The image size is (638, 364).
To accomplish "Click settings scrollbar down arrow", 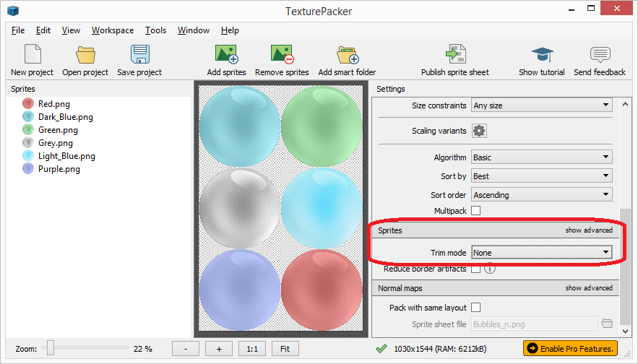I will (x=626, y=331).
